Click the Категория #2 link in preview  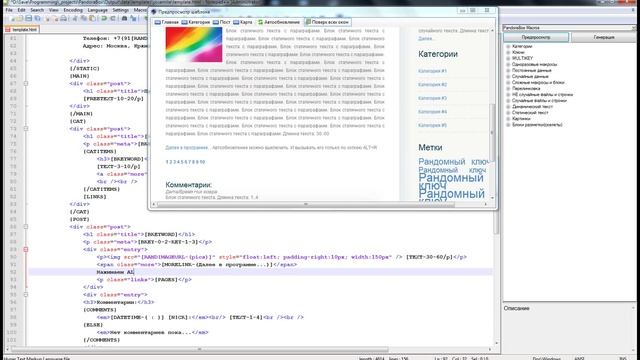coord(432,84)
